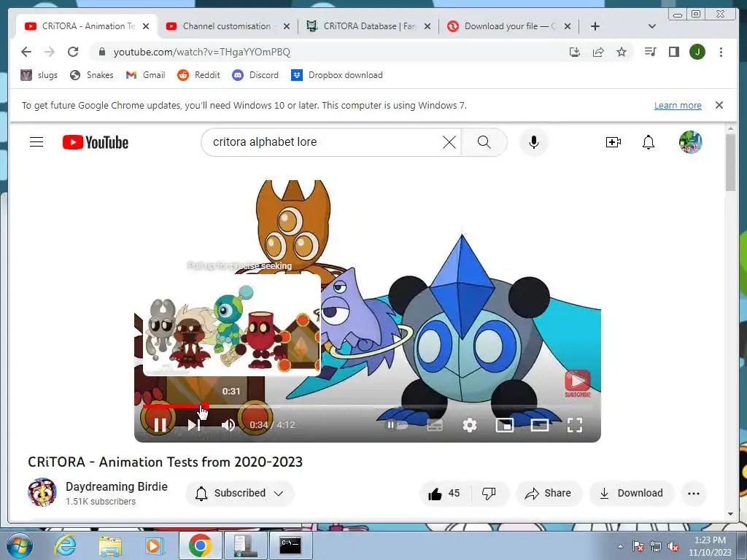Switch to miniplayer mode
747x560 pixels.
pyautogui.click(x=505, y=425)
